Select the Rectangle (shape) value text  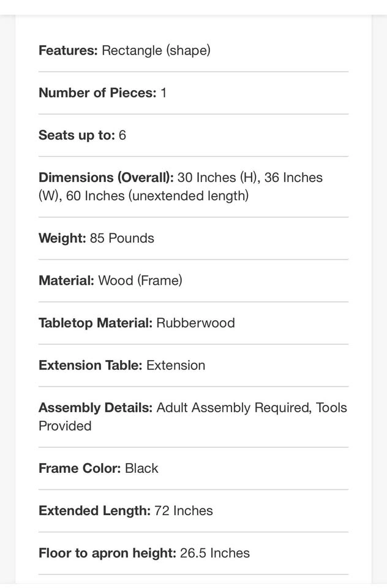[x=156, y=51]
